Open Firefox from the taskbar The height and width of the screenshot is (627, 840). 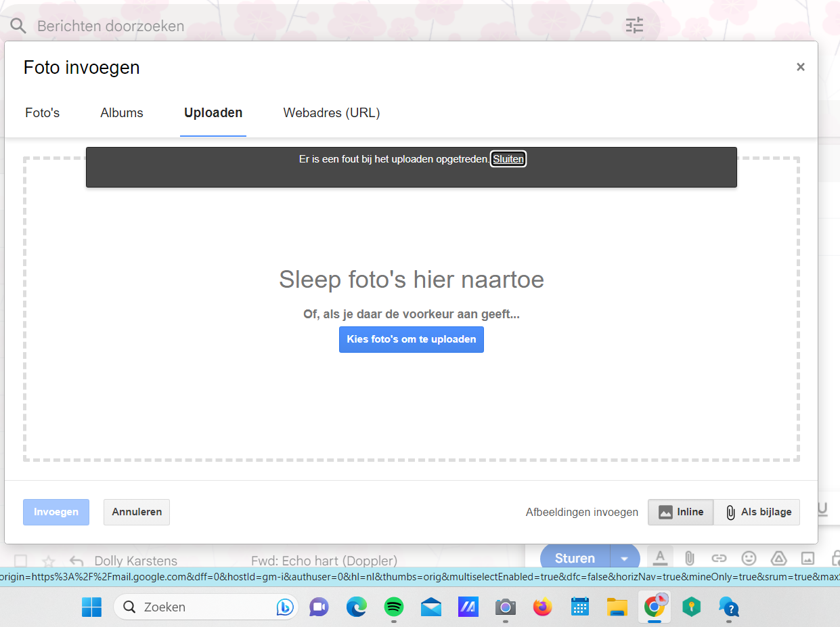[542, 607]
